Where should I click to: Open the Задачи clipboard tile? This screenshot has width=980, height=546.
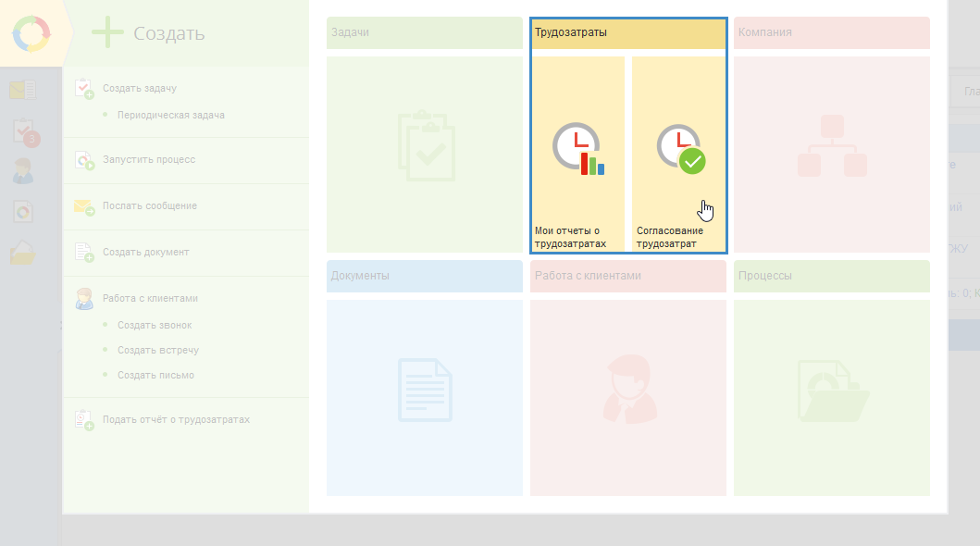click(425, 155)
